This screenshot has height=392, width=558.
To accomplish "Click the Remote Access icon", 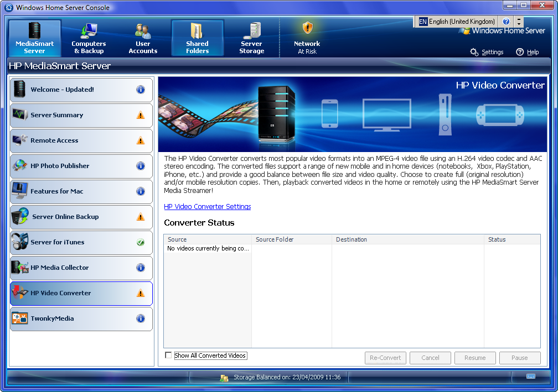I will coord(19,140).
